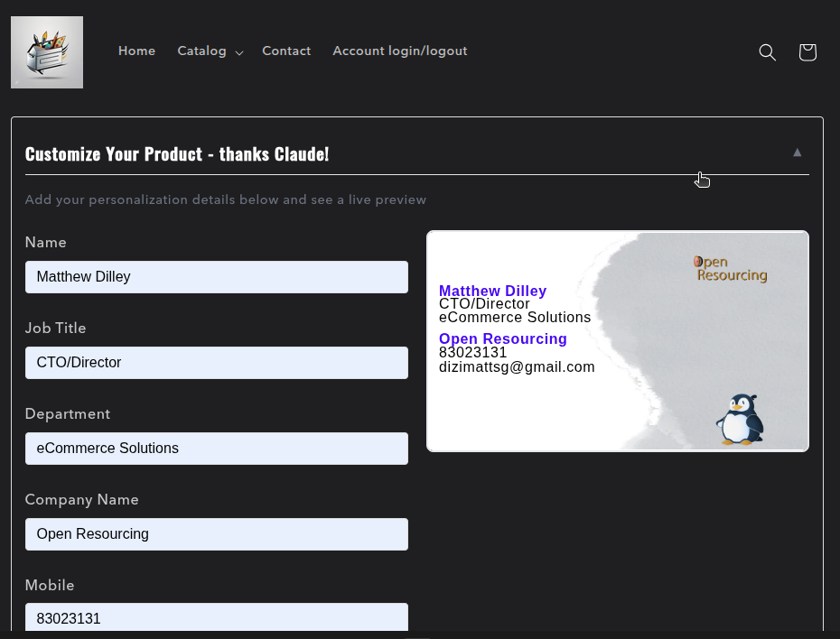Edit the Company Name field
840x639 pixels.
(217, 534)
